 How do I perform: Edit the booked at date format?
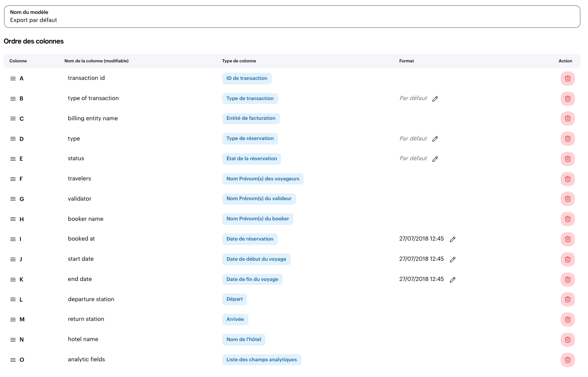pyautogui.click(x=452, y=239)
